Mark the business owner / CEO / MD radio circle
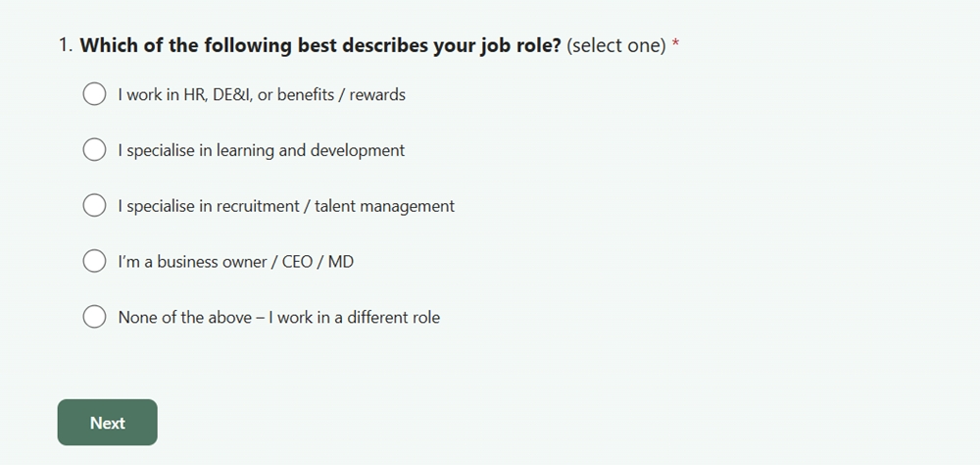The image size is (980, 465). tap(94, 261)
